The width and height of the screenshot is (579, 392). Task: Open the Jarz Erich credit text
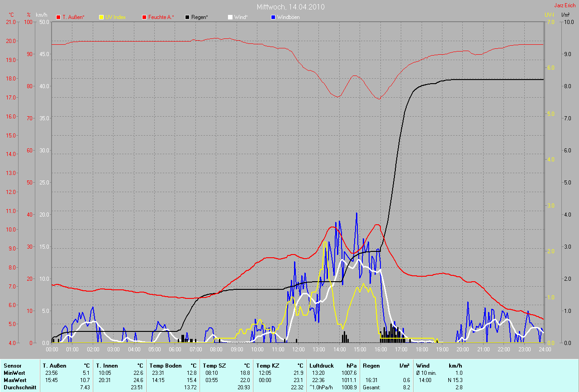[565, 5]
